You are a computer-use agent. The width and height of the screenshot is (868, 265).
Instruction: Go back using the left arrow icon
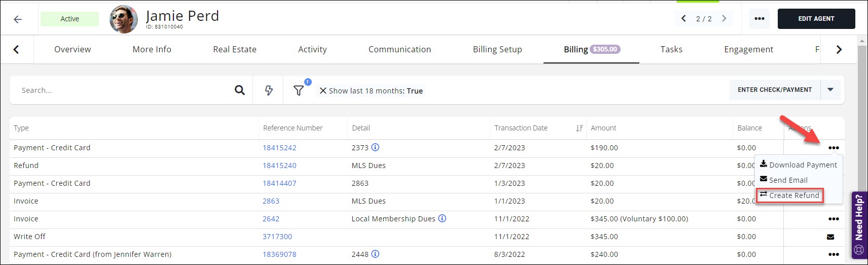18,19
